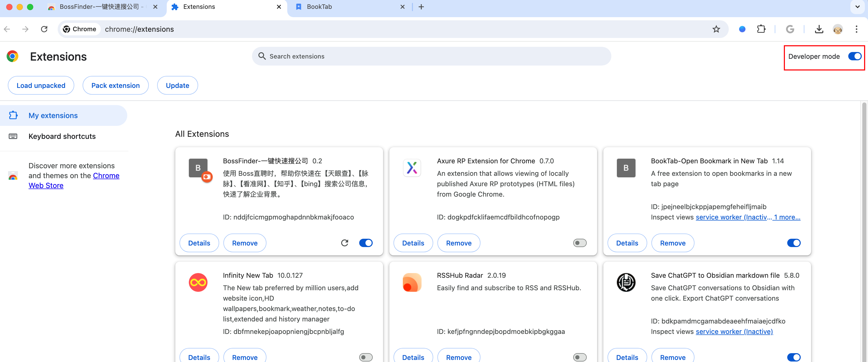The width and height of the screenshot is (868, 362).
Task: Open the Downloads icon in toolbar
Action: [x=819, y=29]
